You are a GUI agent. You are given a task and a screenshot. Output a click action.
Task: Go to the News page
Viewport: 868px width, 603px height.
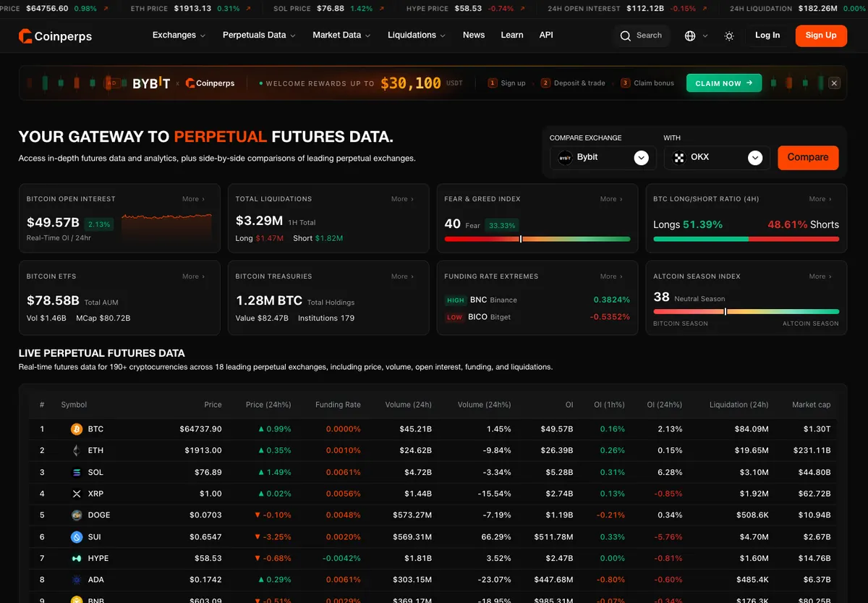pos(474,35)
